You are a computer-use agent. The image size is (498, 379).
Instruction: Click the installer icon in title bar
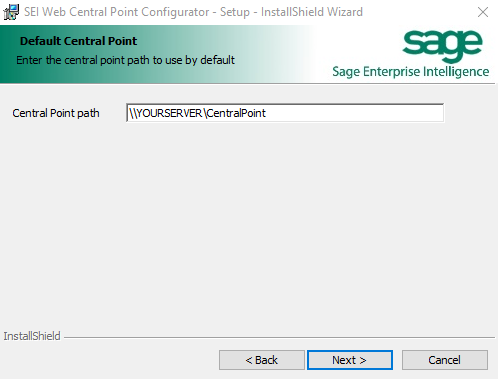(x=11, y=12)
